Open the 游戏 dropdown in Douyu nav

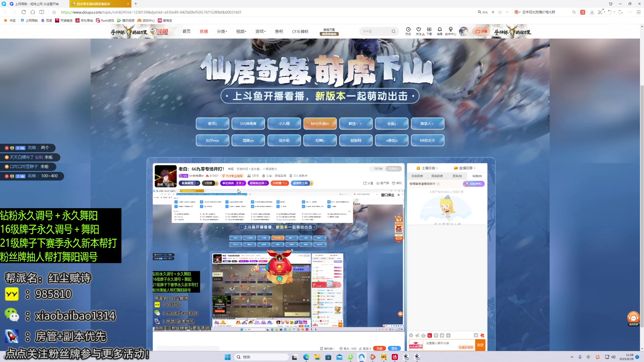[x=261, y=32]
